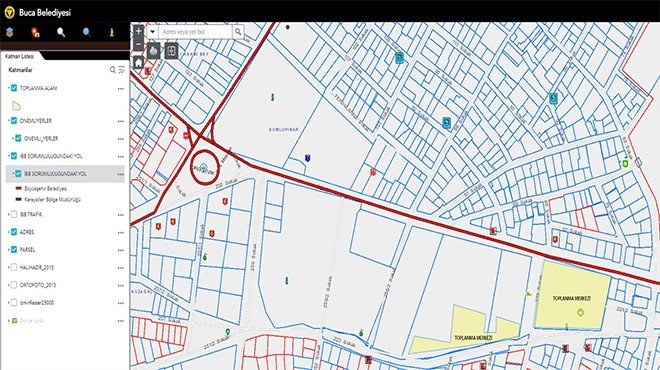
Task: Click the extent grid tool beside print
Action: tap(171, 51)
